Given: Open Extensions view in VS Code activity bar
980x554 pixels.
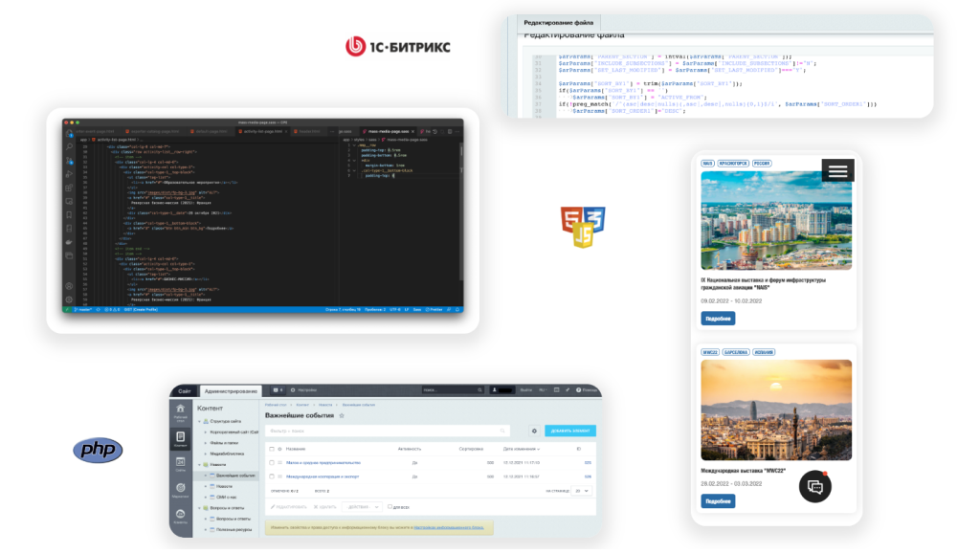Looking at the screenshot, I should click(68, 188).
